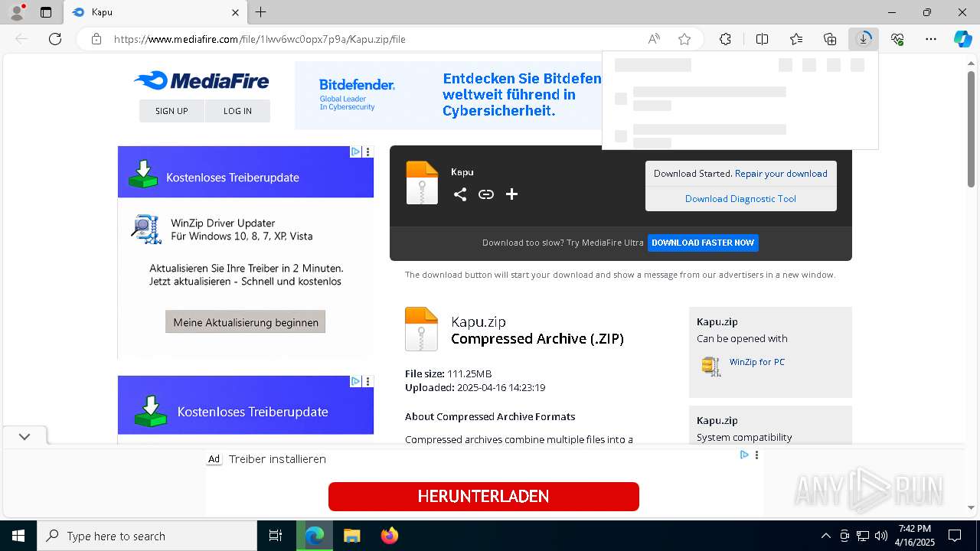Add page to favorites star icon
Image resolution: width=980 pixels, height=551 pixels.
click(x=684, y=39)
